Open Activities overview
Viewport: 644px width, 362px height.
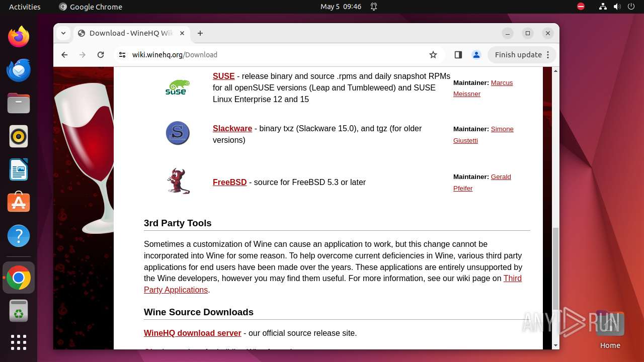[x=25, y=7]
